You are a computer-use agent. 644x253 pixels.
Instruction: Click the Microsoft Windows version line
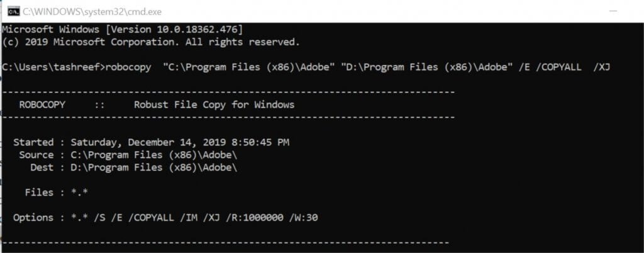123,30
